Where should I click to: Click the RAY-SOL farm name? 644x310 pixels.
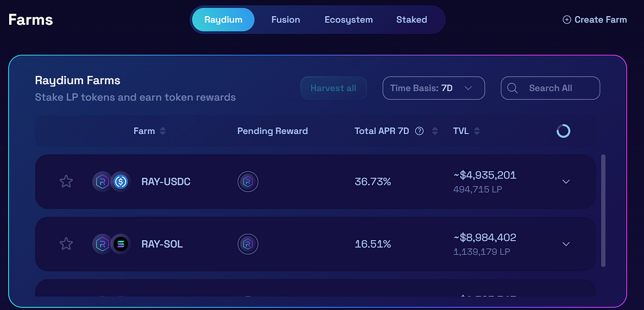pos(162,244)
